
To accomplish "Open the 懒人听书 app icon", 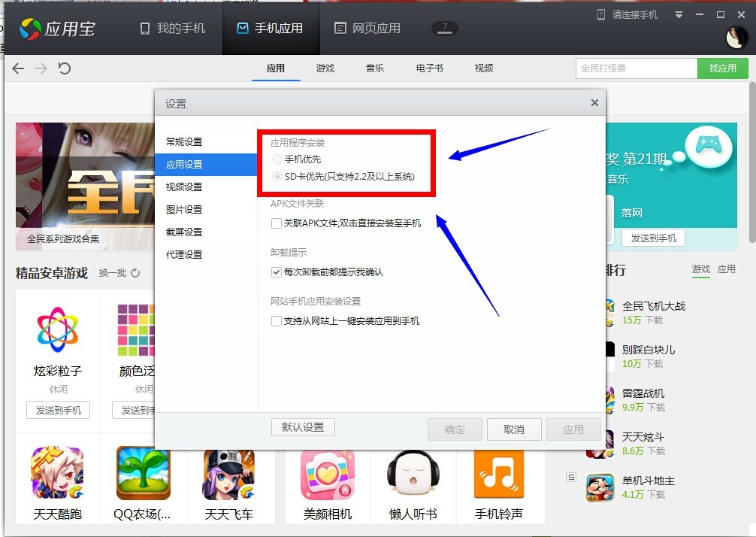I will (413, 474).
